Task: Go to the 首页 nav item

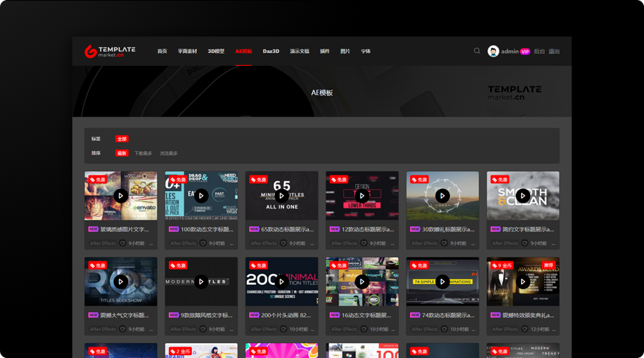Action: pos(162,52)
